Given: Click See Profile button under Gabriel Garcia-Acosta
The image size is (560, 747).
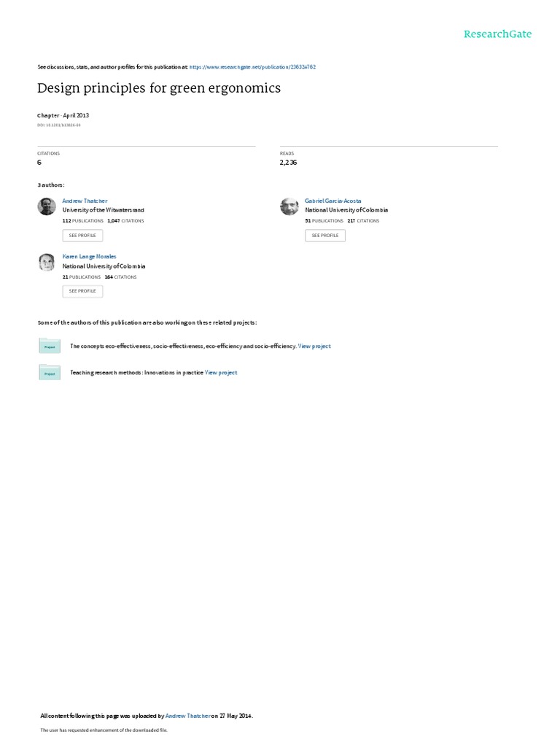Looking at the screenshot, I should (x=325, y=236).
